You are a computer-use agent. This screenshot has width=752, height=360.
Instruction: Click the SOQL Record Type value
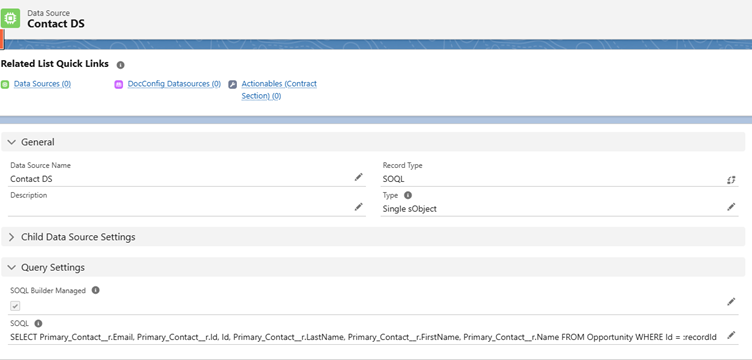tap(393, 179)
